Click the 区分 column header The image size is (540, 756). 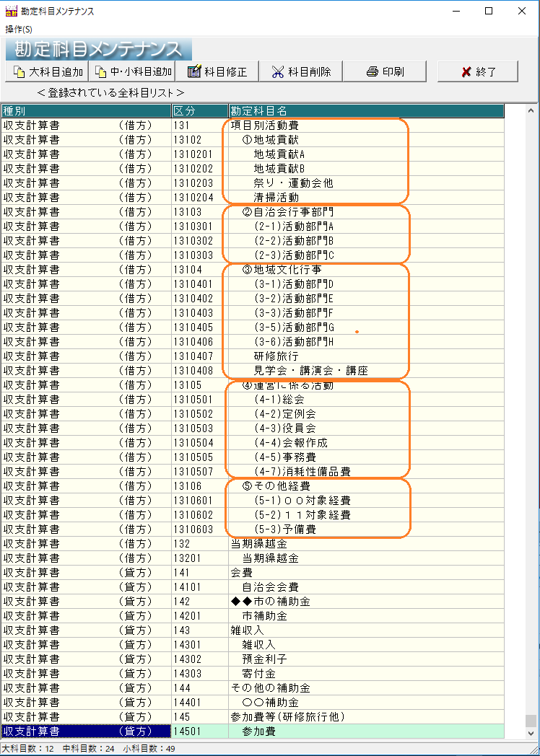[x=199, y=110]
